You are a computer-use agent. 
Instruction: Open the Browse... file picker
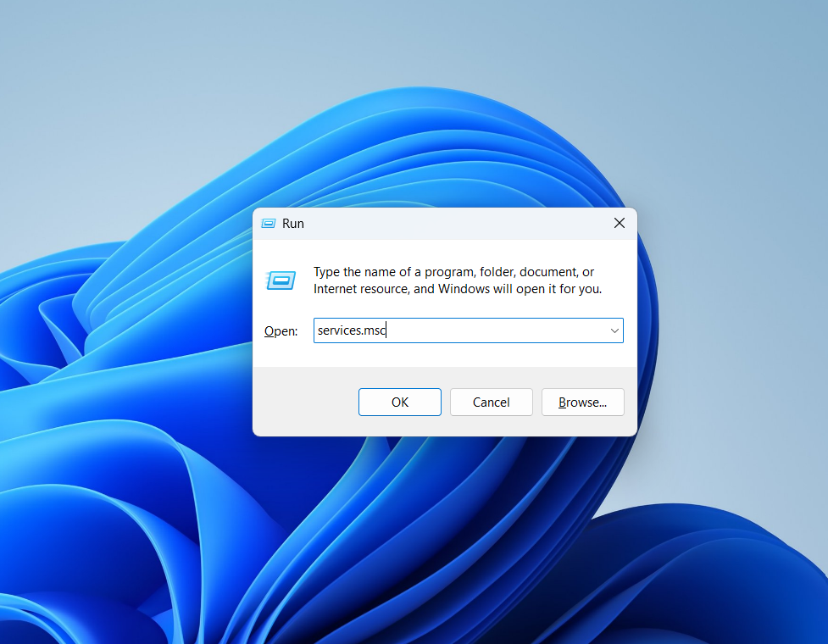(x=582, y=402)
